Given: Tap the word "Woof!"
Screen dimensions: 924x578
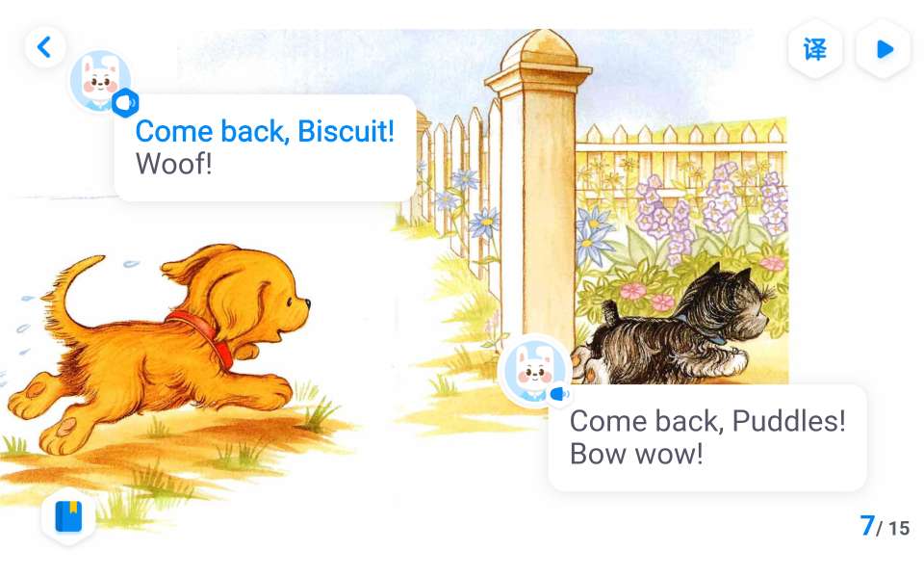Looking at the screenshot, I should coord(173,164).
